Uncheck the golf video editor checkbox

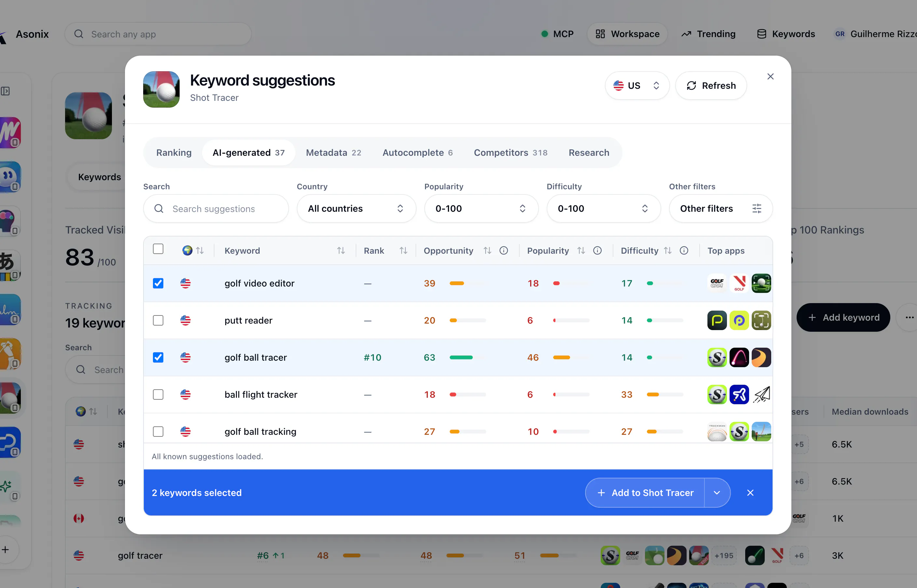pyautogui.click(x=158, y=283)
